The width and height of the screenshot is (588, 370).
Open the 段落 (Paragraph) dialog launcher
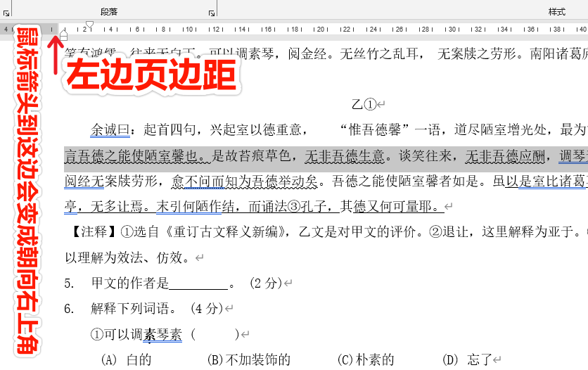[x=212, y=13]
